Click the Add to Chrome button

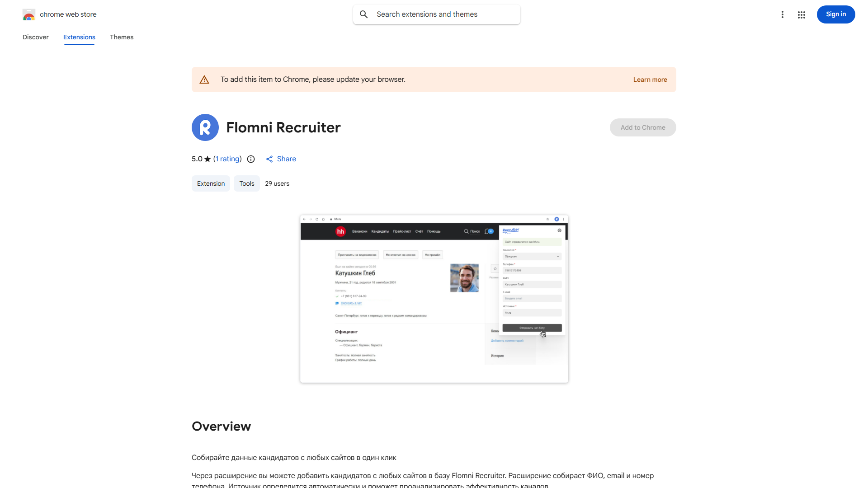click(x=642, y=127)
